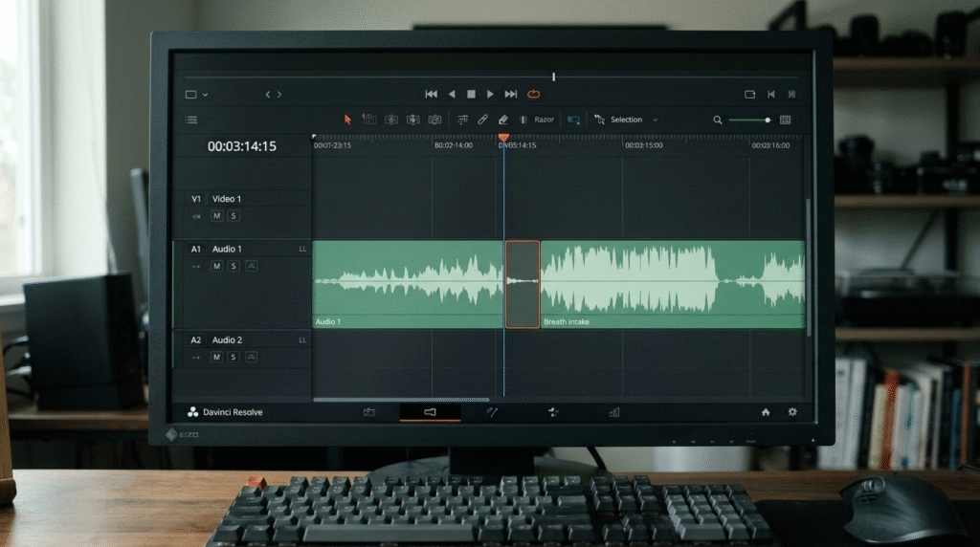980x547 pixels.
Task: Click the zoom-to-fit icon after the slider
Action: click(x=785, y=120)
